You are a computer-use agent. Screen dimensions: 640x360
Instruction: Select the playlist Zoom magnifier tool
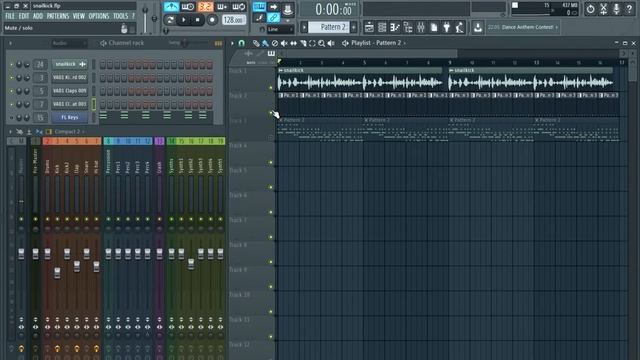[x=322, y=43]
